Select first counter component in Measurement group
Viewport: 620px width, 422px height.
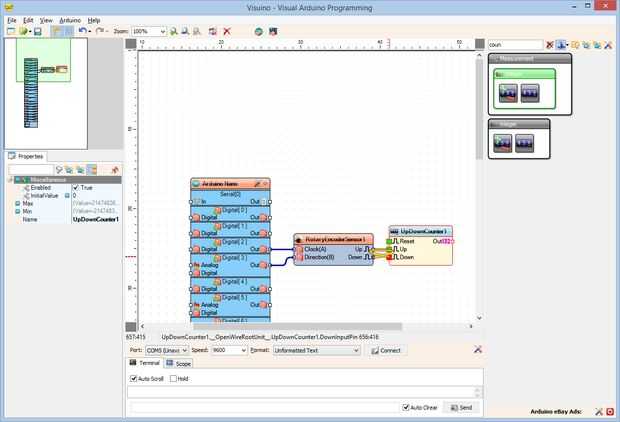[x=508, y=93]
